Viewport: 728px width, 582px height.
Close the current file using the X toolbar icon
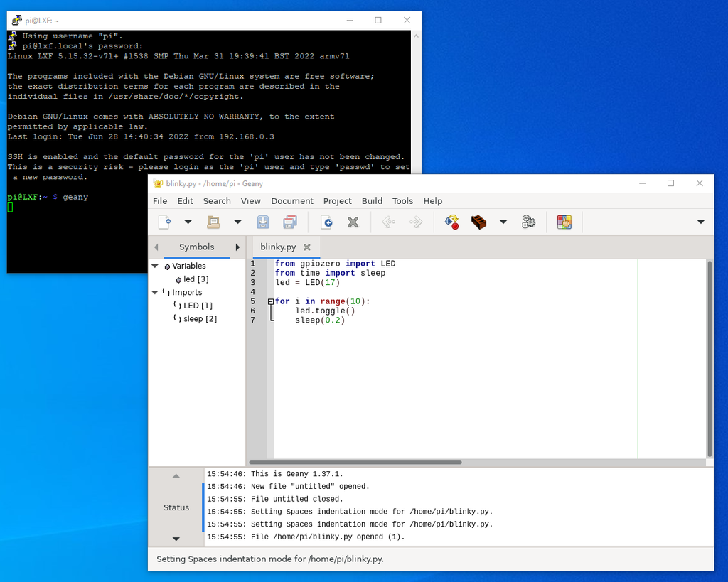pos(353,222)
